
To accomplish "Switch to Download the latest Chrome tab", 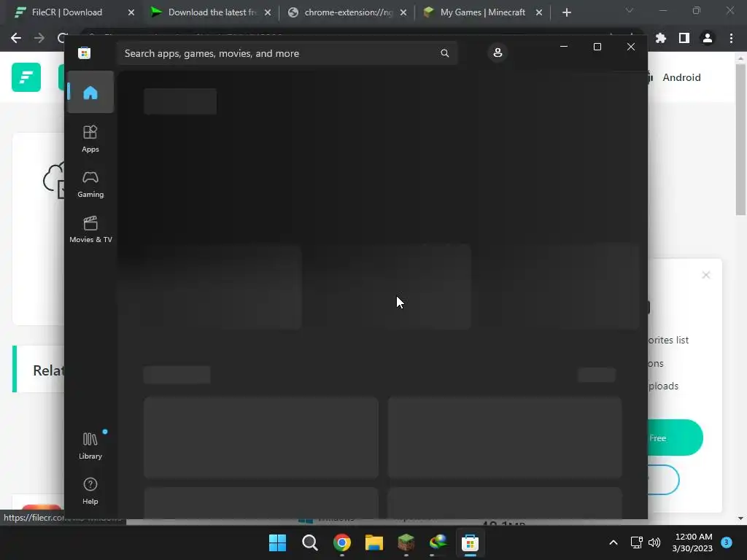I will pos(212,12).
